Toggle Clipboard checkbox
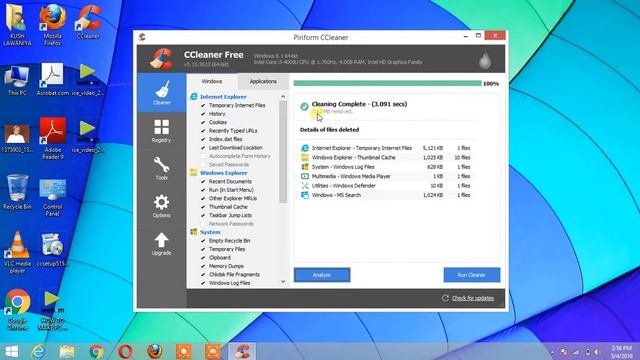The width and height of the screenshot is (640, 360). click(203, 258)
